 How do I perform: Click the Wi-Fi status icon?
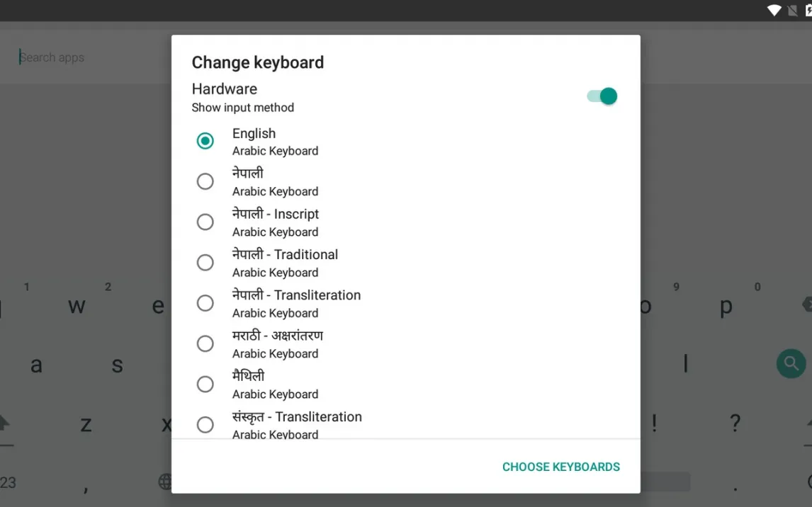774,11
